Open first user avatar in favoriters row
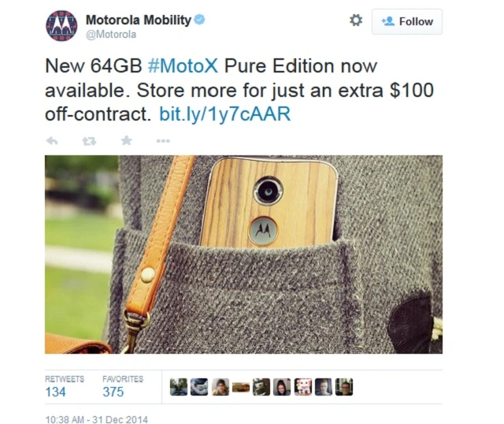The height and width of the screenshot is (424, 504). pos(179,387)
